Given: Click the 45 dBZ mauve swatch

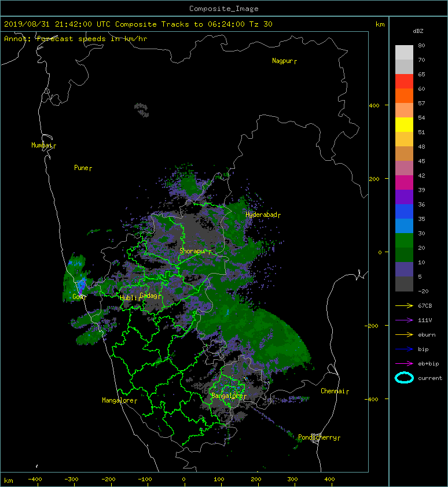Looking at the screenshot, I should click(x=404, y=168).
